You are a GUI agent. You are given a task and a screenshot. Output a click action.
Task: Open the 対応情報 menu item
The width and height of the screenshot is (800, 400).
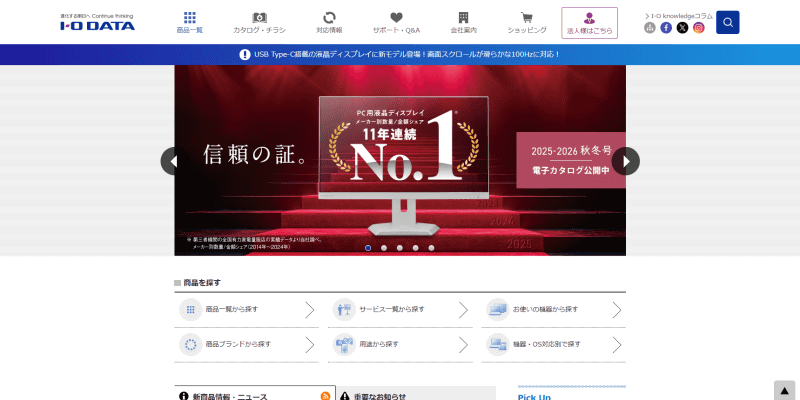[329, 22]
